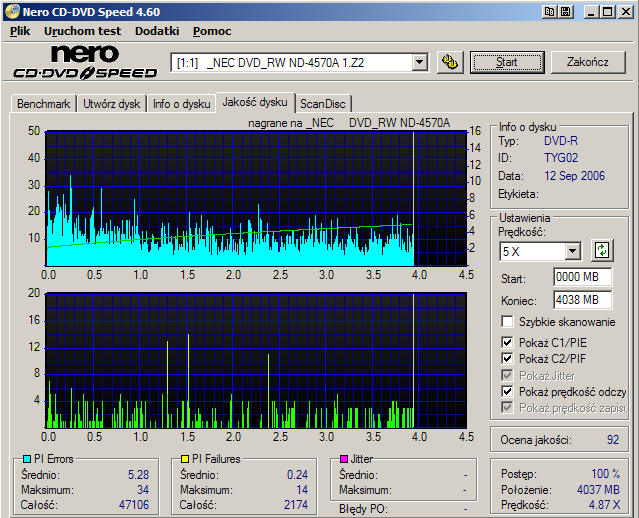Click the Nero CD-DVD Speed logo
Image resolution: width=639 pixels, height=518 pixels.
pyautogui.click(x=85, y=62)
